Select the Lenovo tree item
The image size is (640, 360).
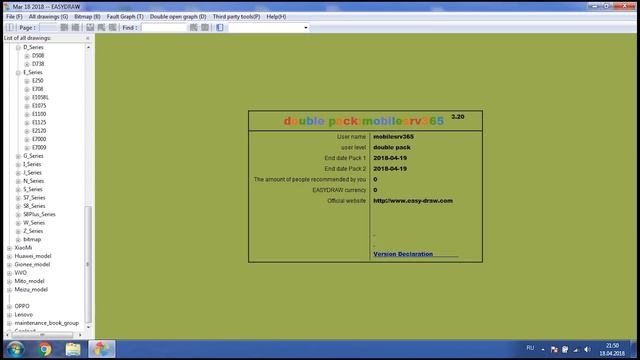[x=24, y=315]
